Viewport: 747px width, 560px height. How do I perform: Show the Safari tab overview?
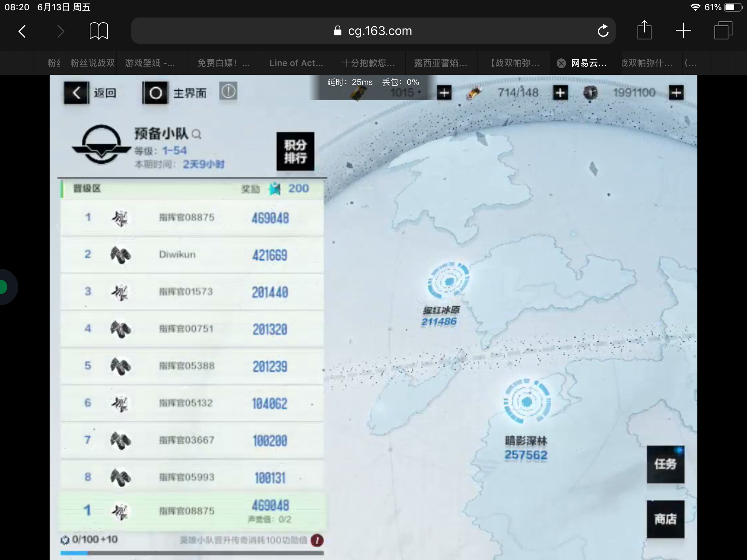click(723, 31)
